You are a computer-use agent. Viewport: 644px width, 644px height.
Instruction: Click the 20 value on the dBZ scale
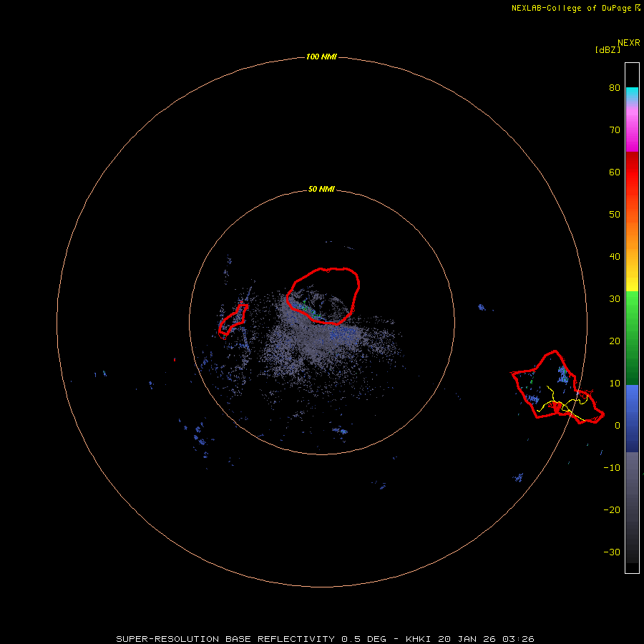[x=615, y=341]
